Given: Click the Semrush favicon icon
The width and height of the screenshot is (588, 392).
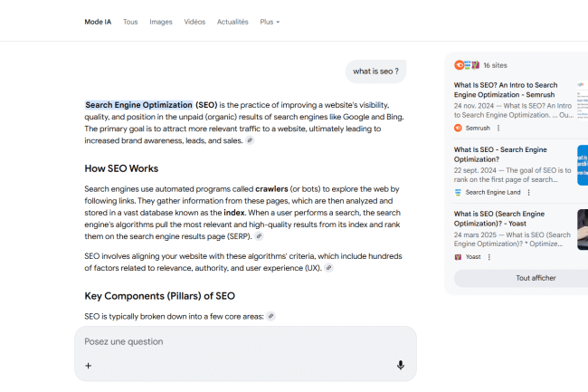Looking at the screenshot, I should tap(458, 128).
